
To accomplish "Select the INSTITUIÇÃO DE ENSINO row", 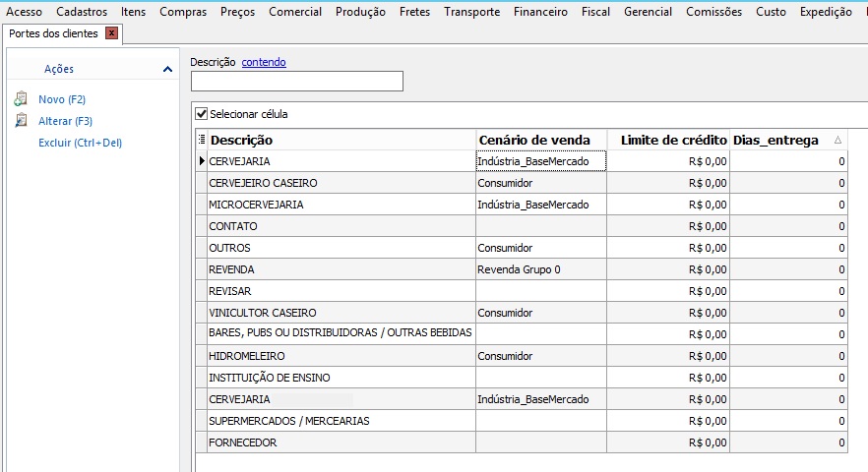I will (522, 378).
